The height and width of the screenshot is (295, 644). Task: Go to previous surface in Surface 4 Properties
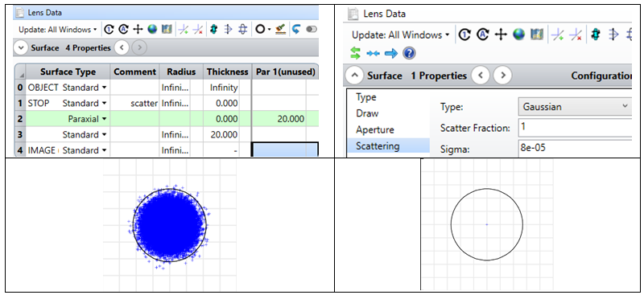(x=122, y=48)
